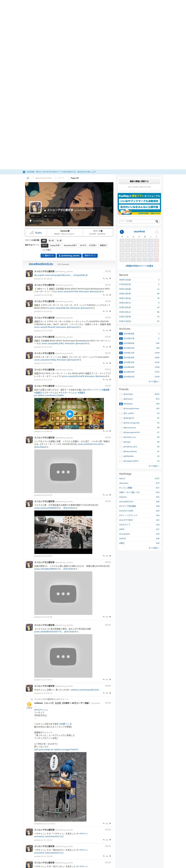Viewport: 186px width, 868px height.
Task: Reply to the tweet posted at 21:29:38
Action: click(x=104, y=617)
